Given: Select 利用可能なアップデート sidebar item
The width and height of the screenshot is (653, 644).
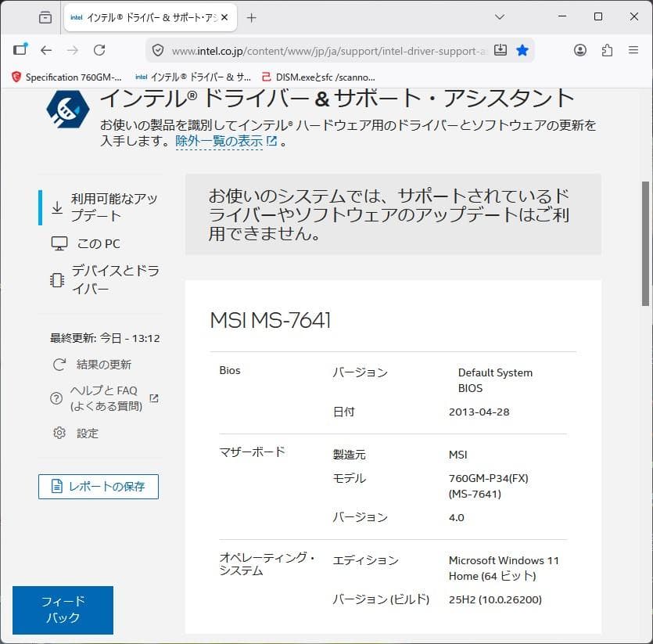Looking at the screenshot, I should pyautogui.click(x=100, y=207).
